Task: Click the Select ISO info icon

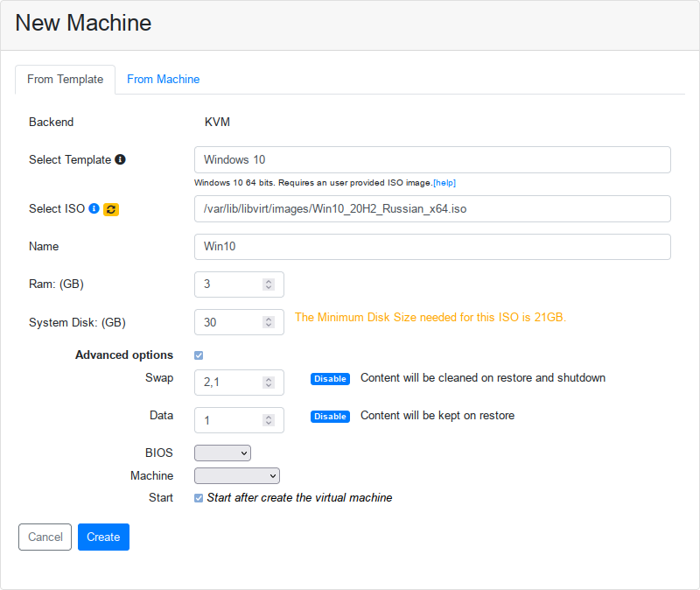Action: pyautogui.click(x=94, y=208)
